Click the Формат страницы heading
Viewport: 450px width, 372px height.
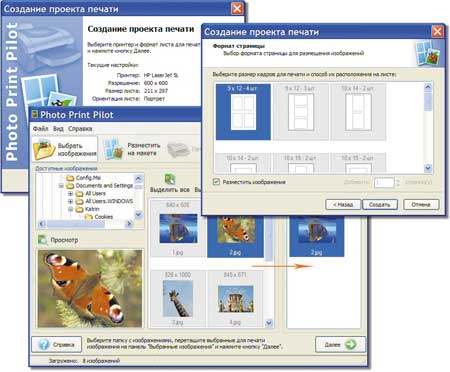pos(239,46)
